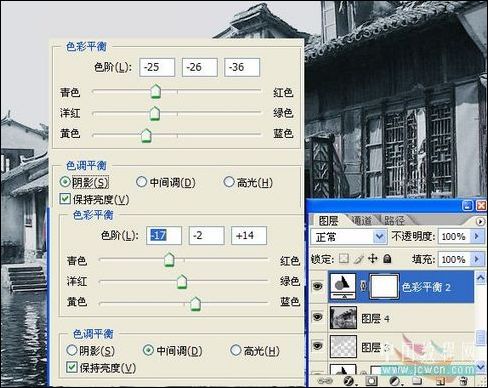Hide the 图层 4 layer eye icon
The height and width of the screenshot is (388, 488).
point(318,317)
